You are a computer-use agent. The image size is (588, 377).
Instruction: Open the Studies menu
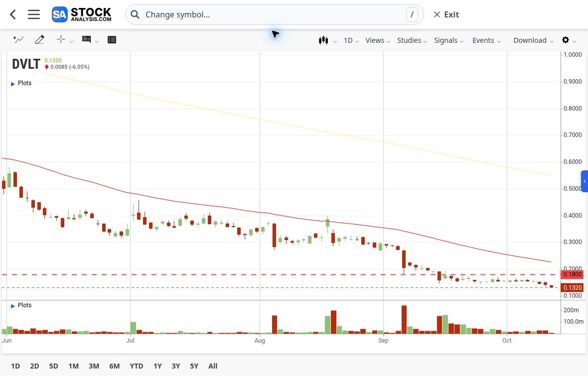pyautogui.click(x=412, y=40)
